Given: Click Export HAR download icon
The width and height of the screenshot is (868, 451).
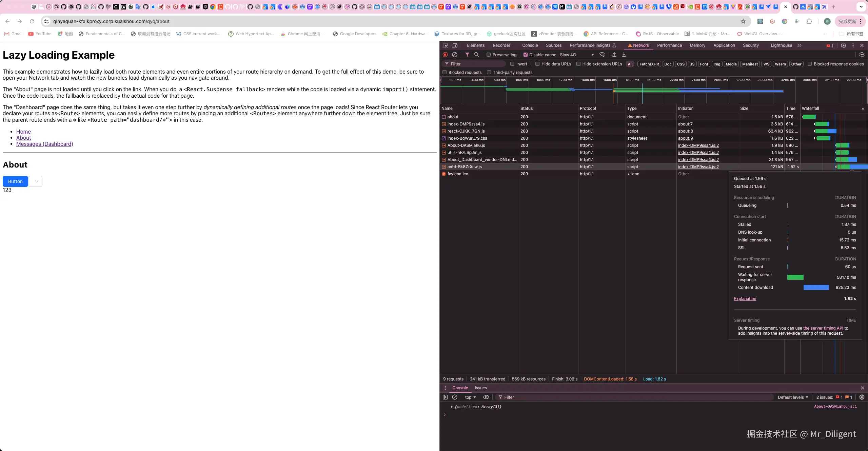Looking at the screenshot, I should pyautogui.click(x=624, y=55).
